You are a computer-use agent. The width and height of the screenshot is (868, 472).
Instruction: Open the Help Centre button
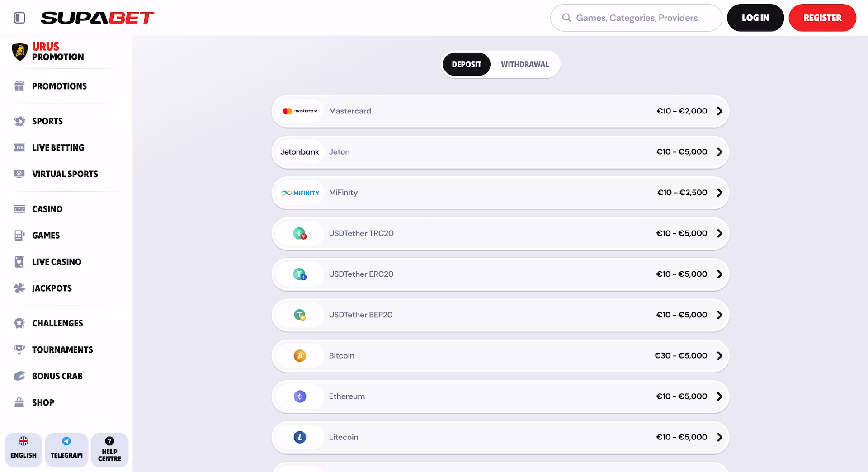110,450
